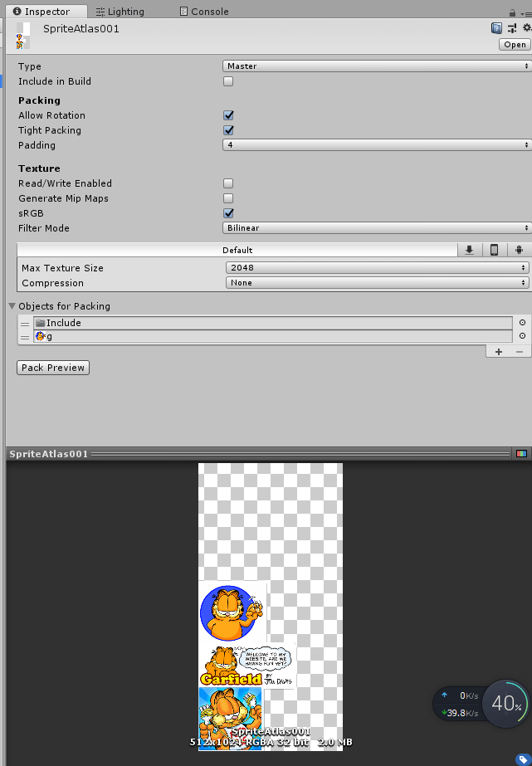Screen dimensions: 532x766
Task: Select the Android platform tab icon
Action: (519, 250)
